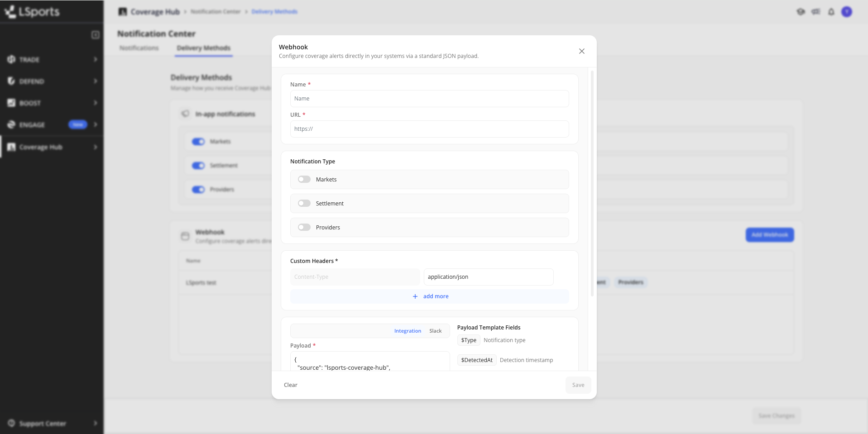Toggle in-app Markets notifications switch
The height and width of the screenshot is (434, 868).
(x=198, y=142)
